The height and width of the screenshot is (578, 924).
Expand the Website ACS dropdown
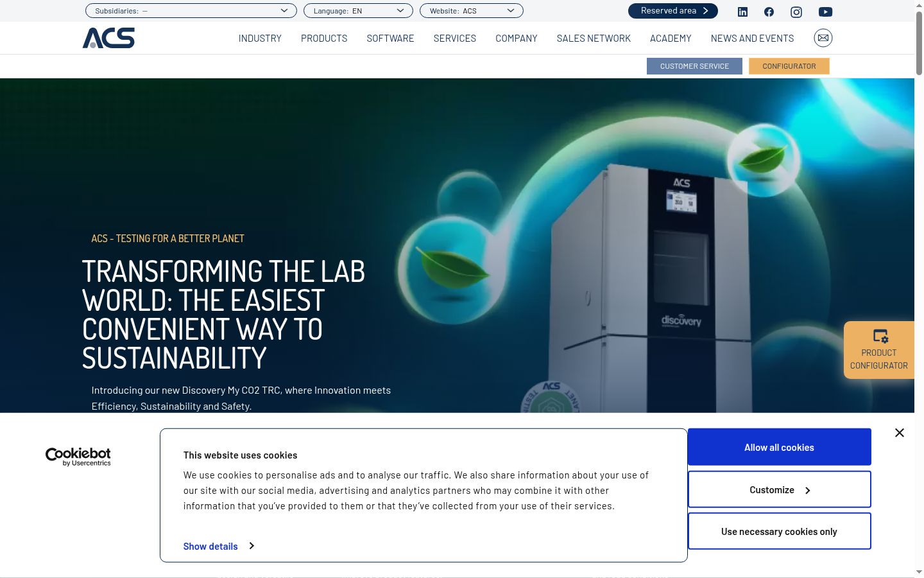click(x=472, y=11)
